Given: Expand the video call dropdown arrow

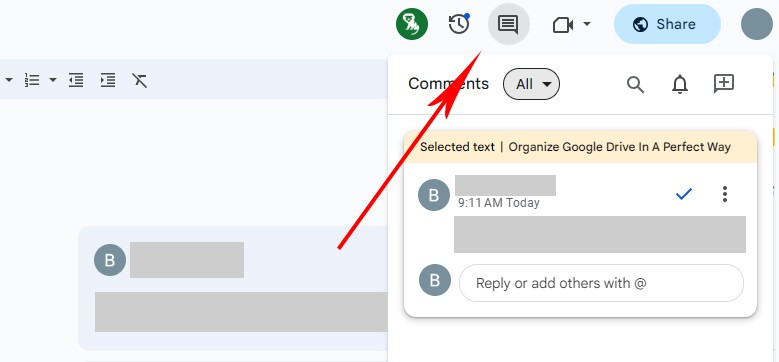Looking at the screenshot, I should [587, 24].
